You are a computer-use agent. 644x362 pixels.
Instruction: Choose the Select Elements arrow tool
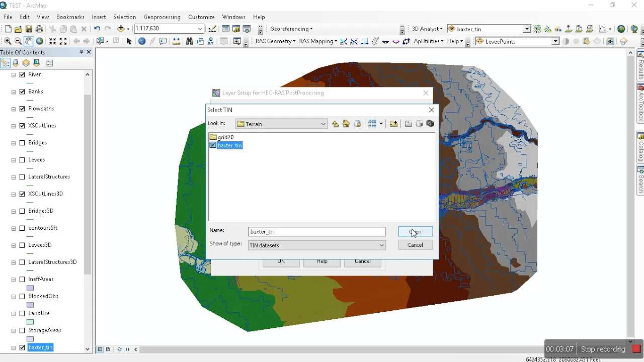[129, 41]
